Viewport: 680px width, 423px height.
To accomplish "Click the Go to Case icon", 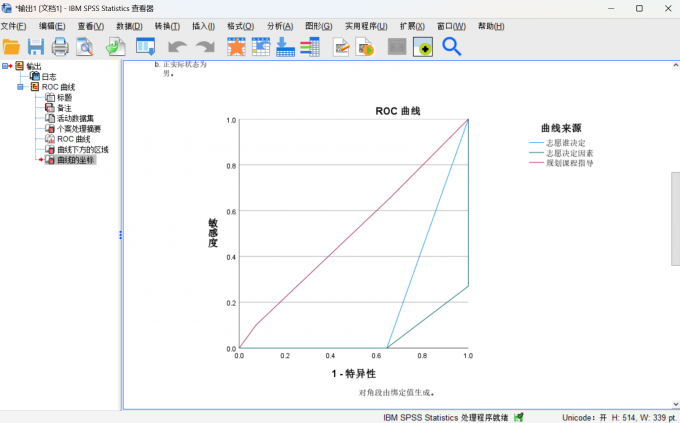I will click(x=261, y=47).
